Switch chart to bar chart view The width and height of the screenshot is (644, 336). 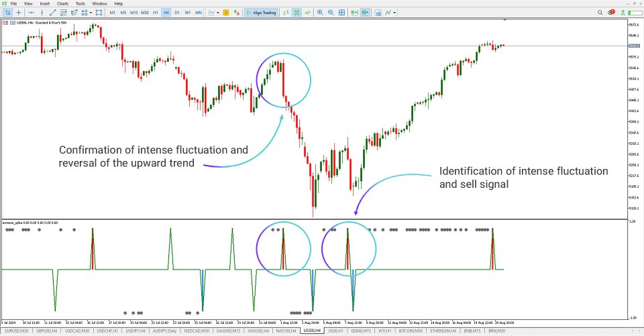click(x=286, y=13)
